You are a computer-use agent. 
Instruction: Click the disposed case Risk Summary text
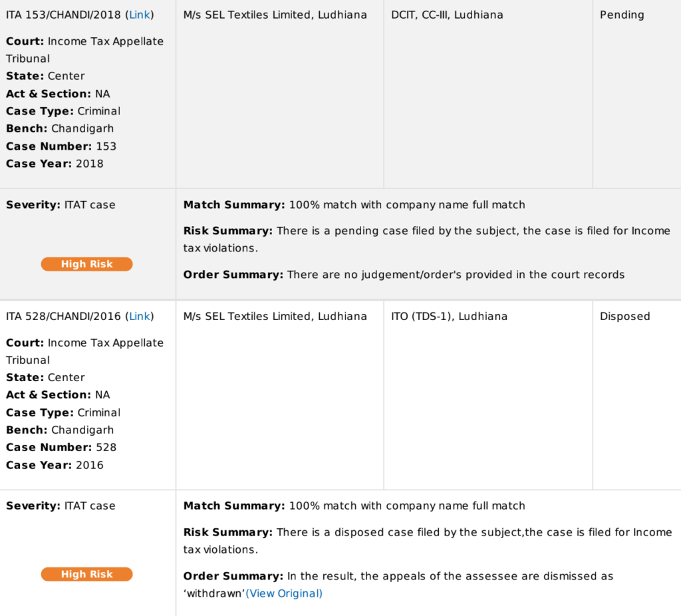427,541
